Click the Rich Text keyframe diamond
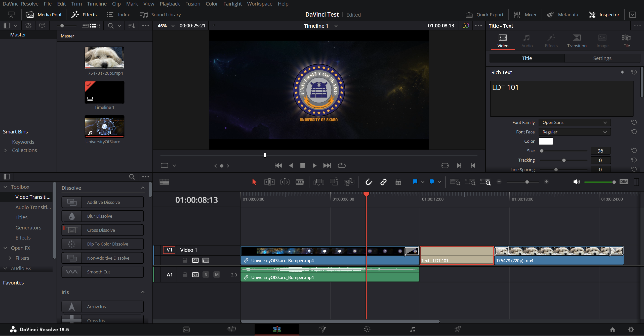 [622, 72]
